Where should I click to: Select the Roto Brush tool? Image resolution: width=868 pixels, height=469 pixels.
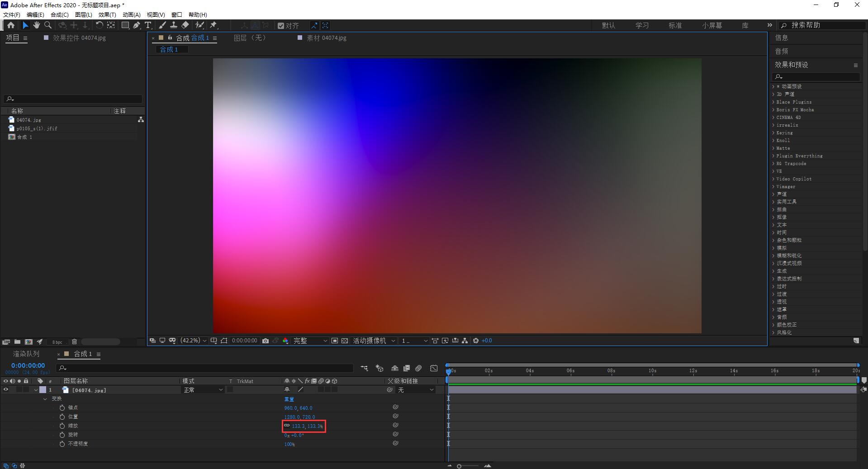(x=199, y=25)
